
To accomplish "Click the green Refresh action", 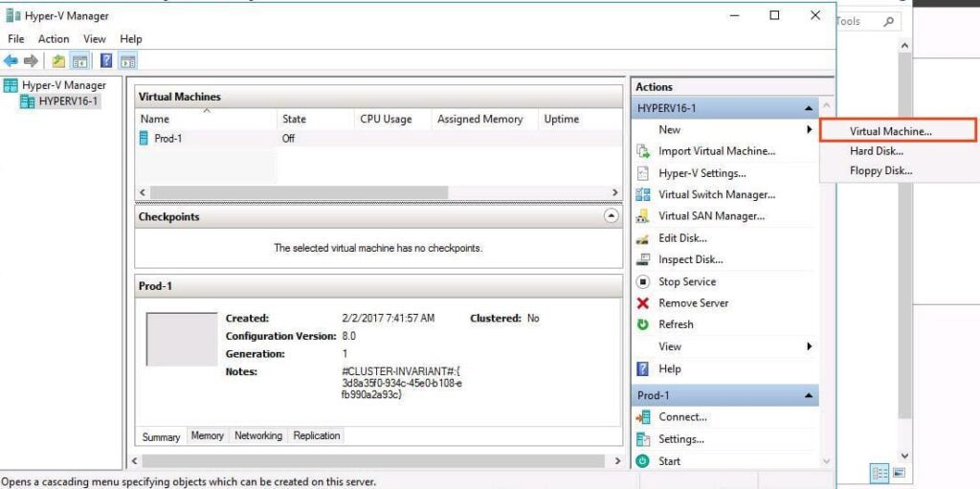I will (675, 324).
